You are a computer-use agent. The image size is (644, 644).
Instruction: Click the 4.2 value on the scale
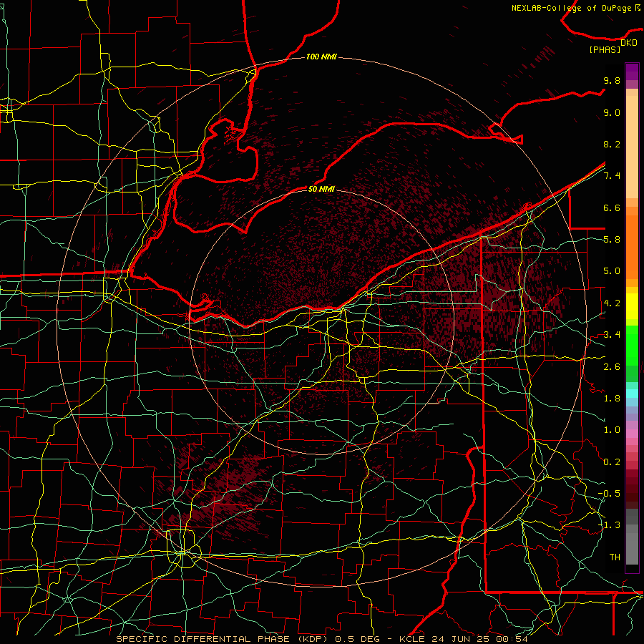click(x=612, y=303)
